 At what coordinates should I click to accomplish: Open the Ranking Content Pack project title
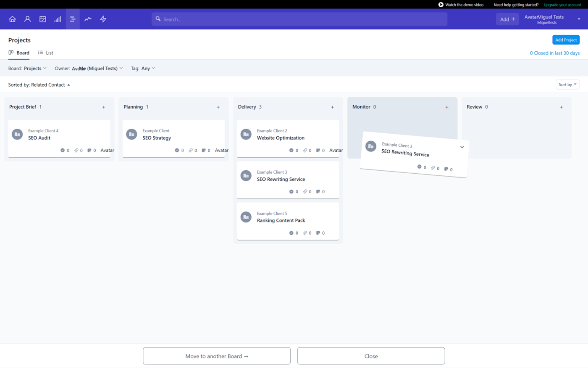[281, 220]
